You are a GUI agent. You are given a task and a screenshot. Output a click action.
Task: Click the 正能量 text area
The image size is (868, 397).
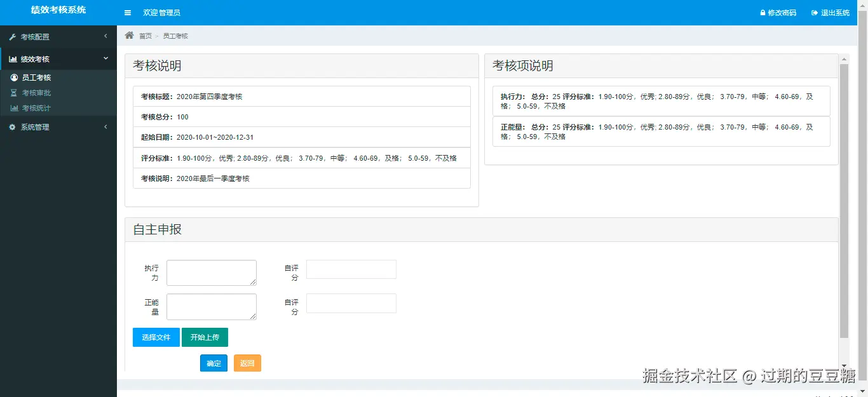tap(212, 307)
